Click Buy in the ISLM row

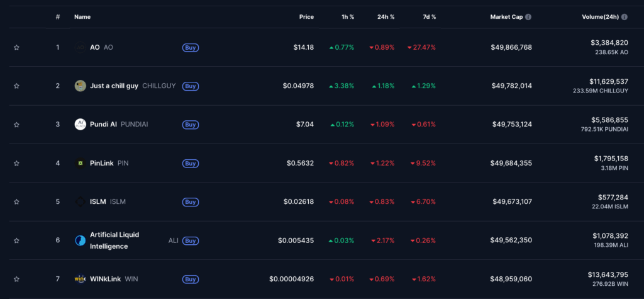(191, 202)
